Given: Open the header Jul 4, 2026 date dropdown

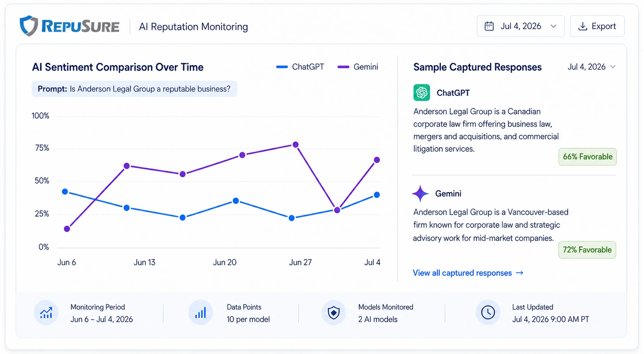Looking at the screenshot, I should (x=521, y=26).
